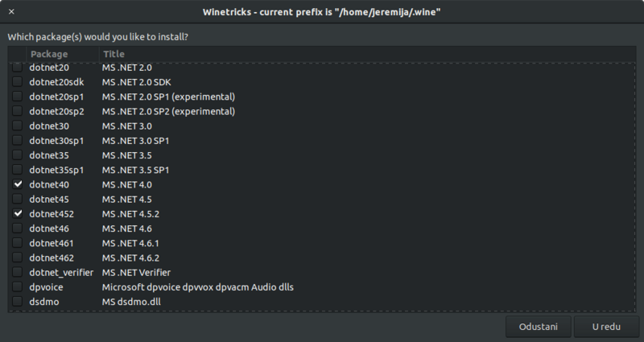Click the 'dpvoice' package name
Image resolution: width=644 pixels, height=342 pixels.
click(46, 287)
